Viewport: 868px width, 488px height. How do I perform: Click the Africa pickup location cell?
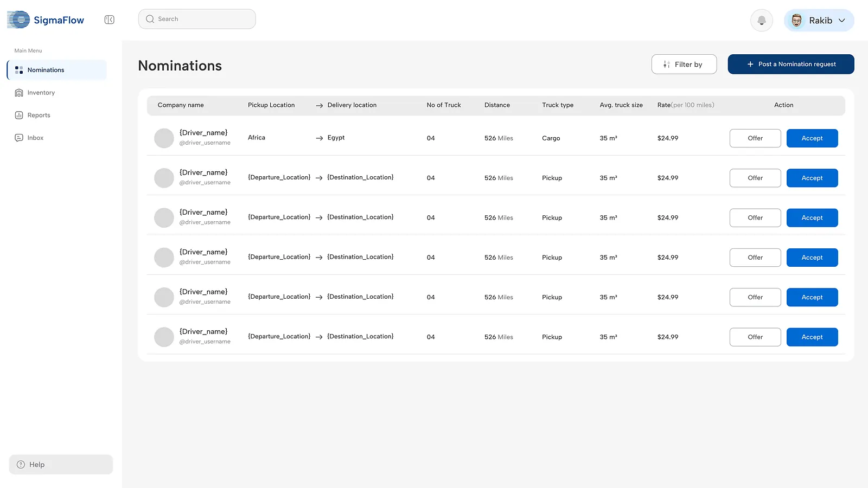(x=257, y=138)
